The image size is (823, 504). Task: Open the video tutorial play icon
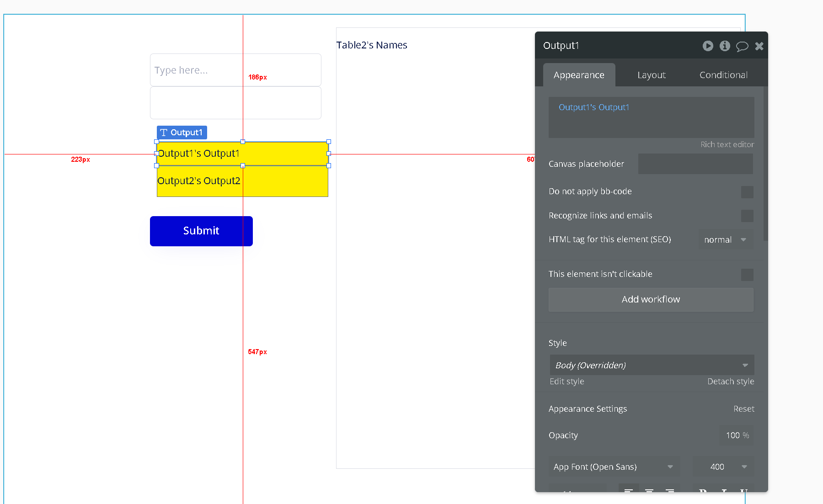pos(708,46)
